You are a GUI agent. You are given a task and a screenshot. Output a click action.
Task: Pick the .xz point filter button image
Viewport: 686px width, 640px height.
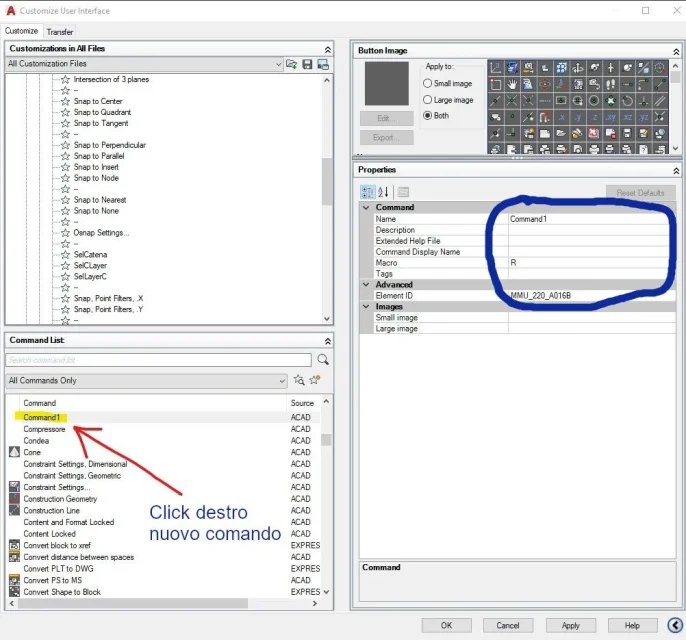click(x=627, y=117)
